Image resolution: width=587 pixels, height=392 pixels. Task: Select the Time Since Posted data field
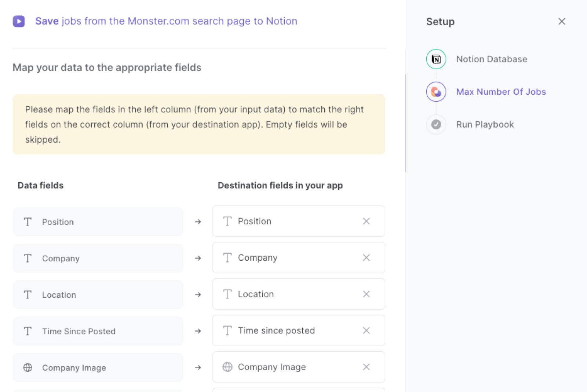pos(98,331)
